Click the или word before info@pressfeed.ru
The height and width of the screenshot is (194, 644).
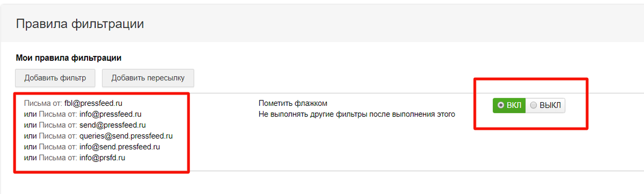31,114
